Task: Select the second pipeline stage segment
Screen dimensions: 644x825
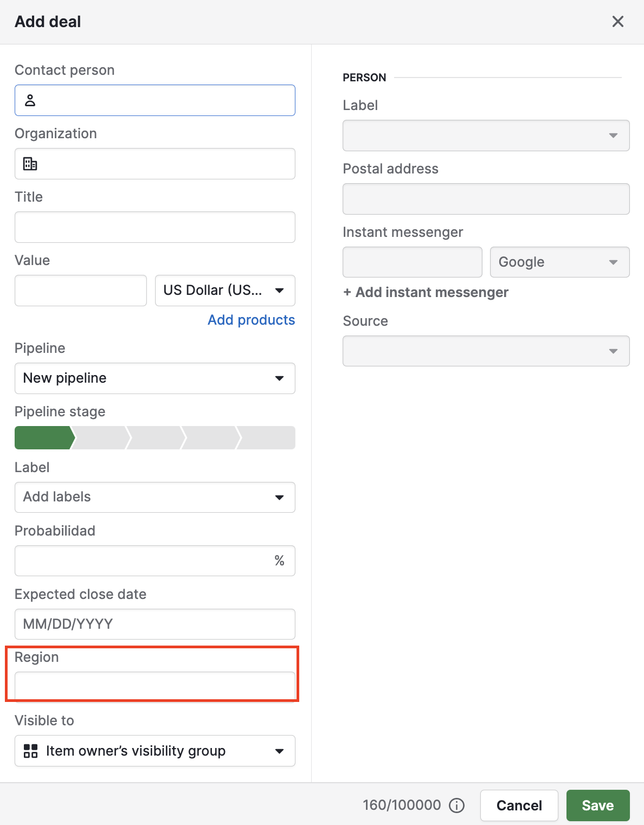Action: coord(100,437)
